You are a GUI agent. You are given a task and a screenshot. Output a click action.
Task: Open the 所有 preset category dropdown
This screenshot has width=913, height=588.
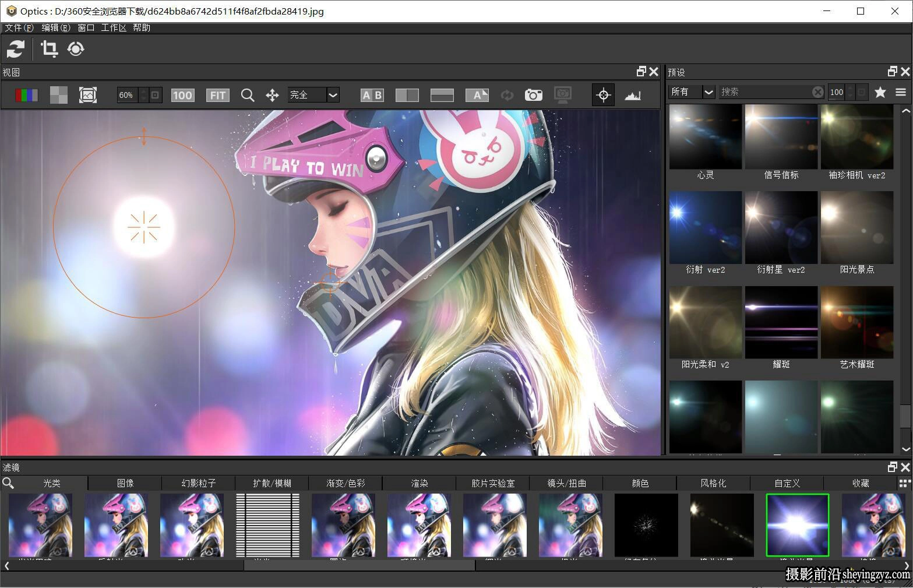tap(691, 91)
